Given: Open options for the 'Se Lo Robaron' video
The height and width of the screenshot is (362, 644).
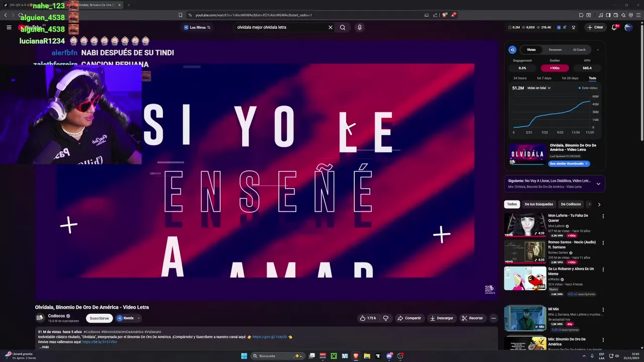Looking at the screenshot, I should 603,269.
